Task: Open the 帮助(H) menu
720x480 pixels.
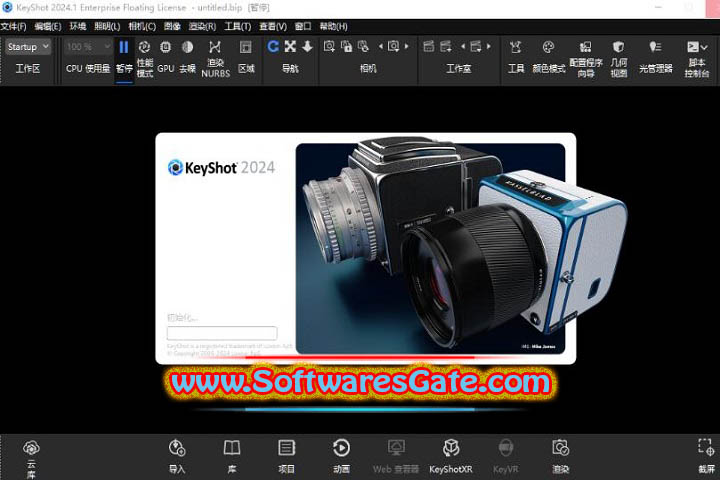Action: (x=333, y=27)
